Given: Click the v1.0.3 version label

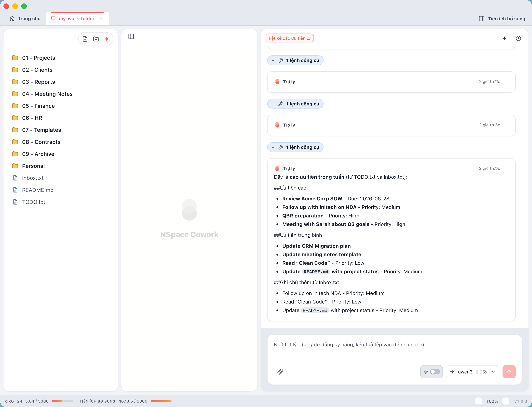Looking at the screenshot, I should pyautogui.click(x=521, y=401).
